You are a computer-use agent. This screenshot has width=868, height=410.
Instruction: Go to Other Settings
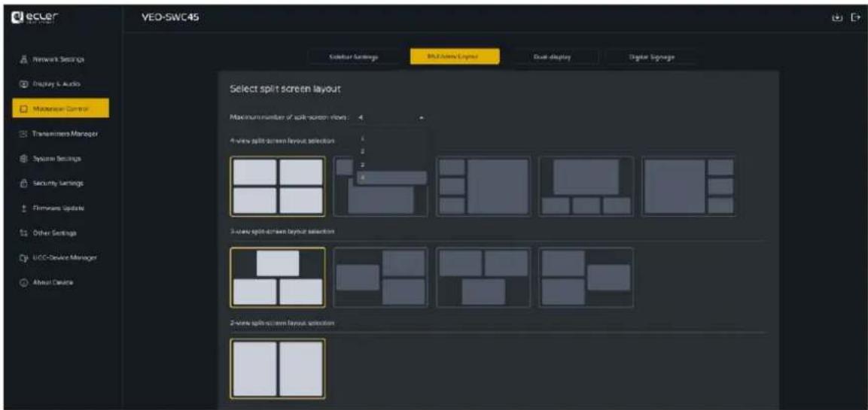click(x=60, y=233)
